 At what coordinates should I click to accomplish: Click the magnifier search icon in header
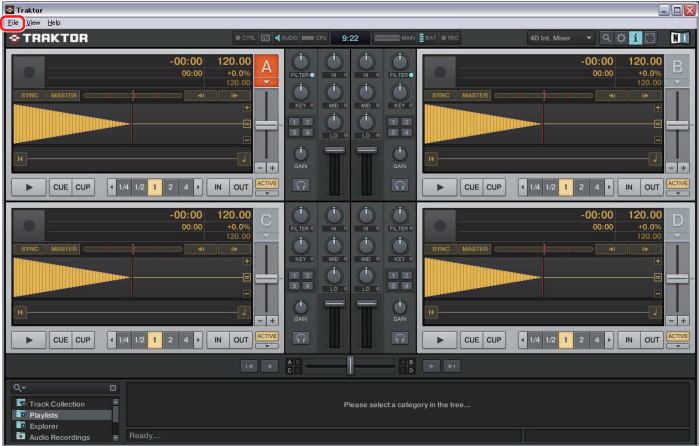[606, 38]
